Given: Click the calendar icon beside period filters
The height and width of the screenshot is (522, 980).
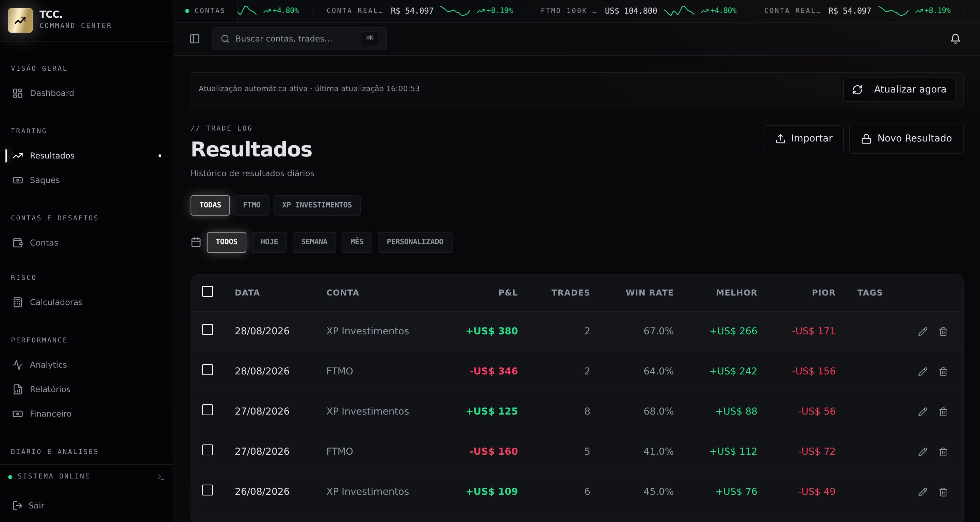Looking at the screenshot, I should [x=196, y=242].
